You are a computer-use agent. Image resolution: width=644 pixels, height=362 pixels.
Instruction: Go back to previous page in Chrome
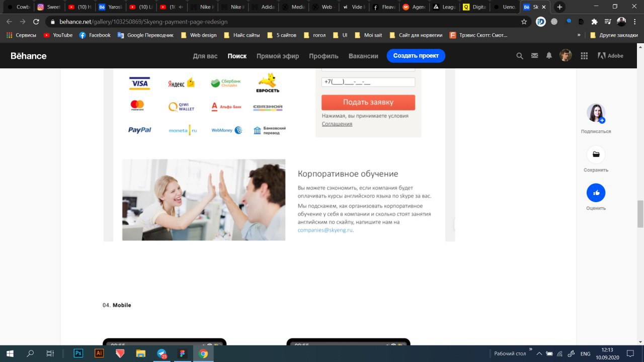click(x=9, y=22)
